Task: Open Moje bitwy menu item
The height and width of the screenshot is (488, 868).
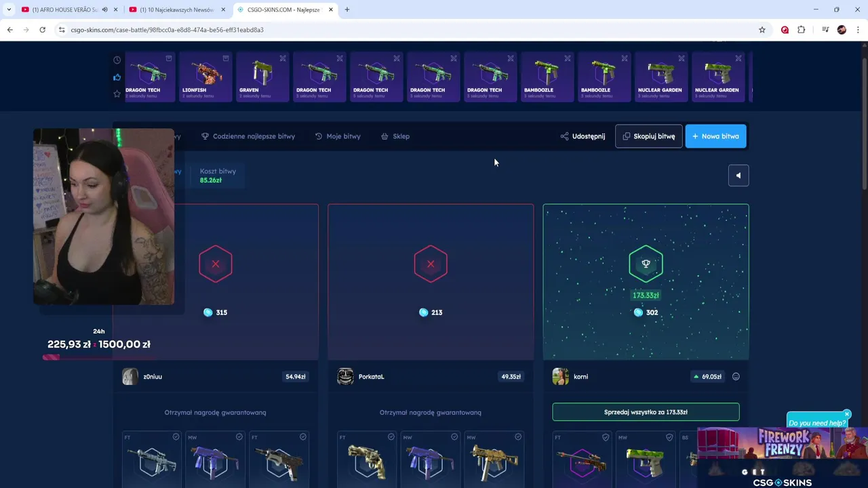Action: point(338,136)
